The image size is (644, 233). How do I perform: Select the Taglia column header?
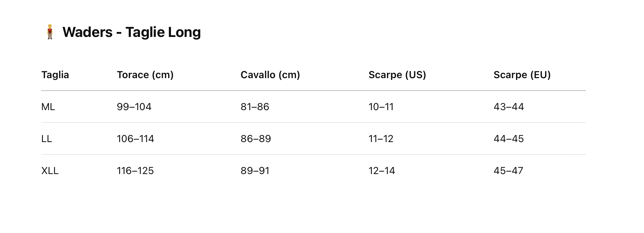coord(55,75)
